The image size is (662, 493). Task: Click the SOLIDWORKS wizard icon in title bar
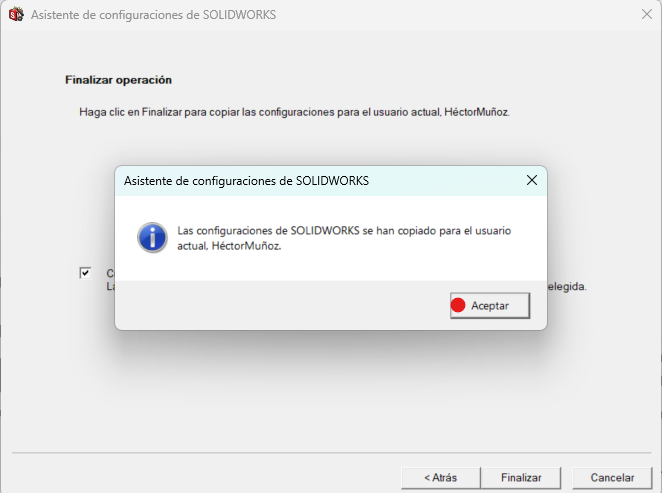[x=16, y=14]
